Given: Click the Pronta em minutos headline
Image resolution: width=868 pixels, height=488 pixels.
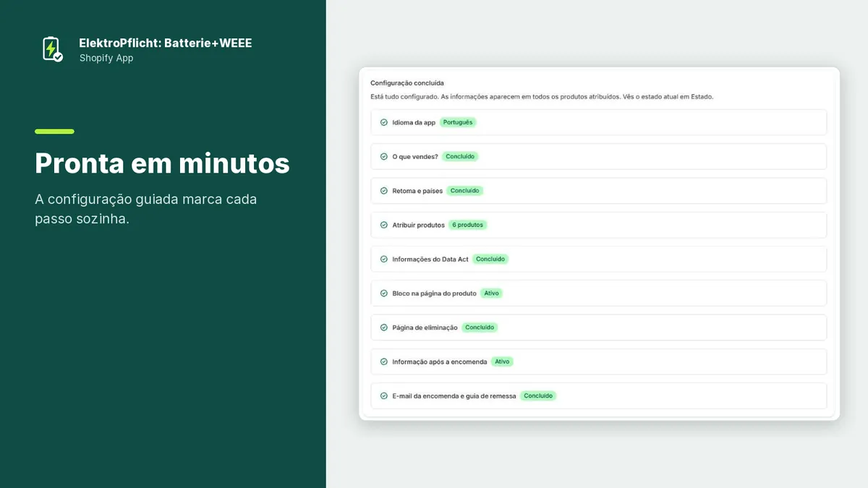Looking at the screenshot, I should pyautogui.click(x=162, y=163).
